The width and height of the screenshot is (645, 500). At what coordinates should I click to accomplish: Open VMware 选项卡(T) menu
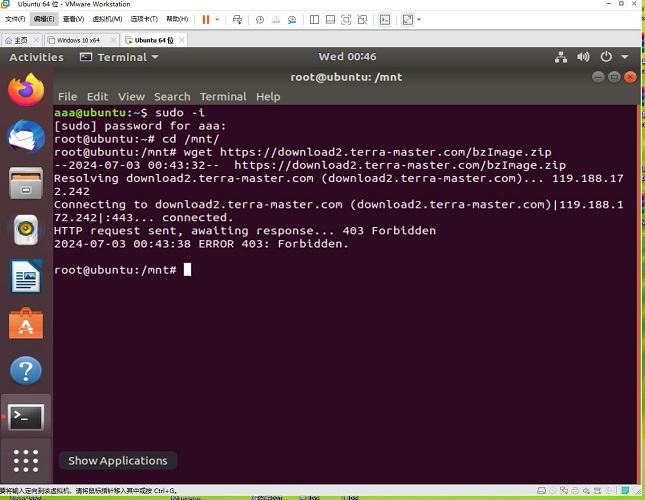(x=144, y=19)
